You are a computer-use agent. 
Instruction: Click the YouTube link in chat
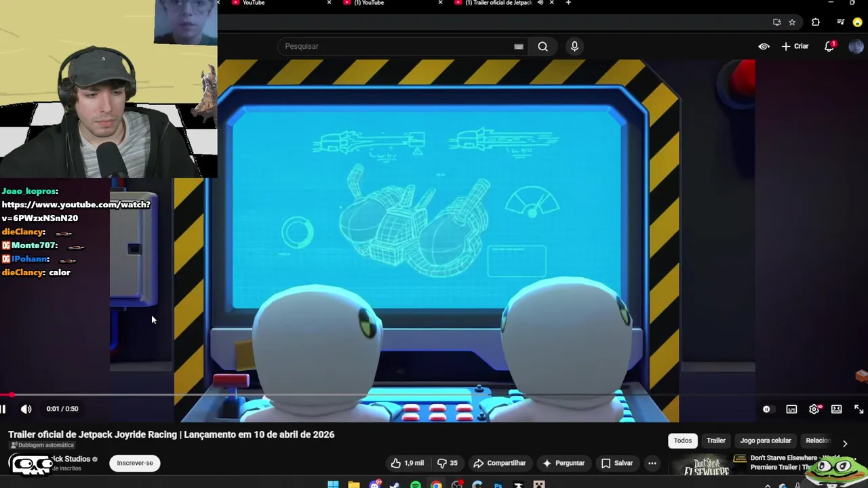[76, 211]
